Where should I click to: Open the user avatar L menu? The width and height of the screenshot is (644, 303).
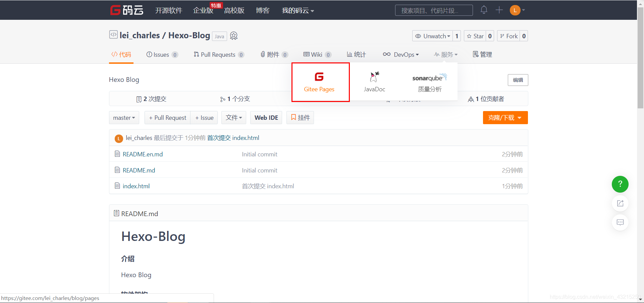coord(517,10)
